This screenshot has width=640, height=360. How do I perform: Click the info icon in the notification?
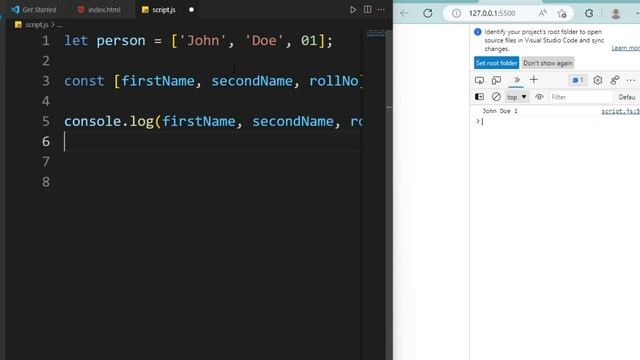478,32
